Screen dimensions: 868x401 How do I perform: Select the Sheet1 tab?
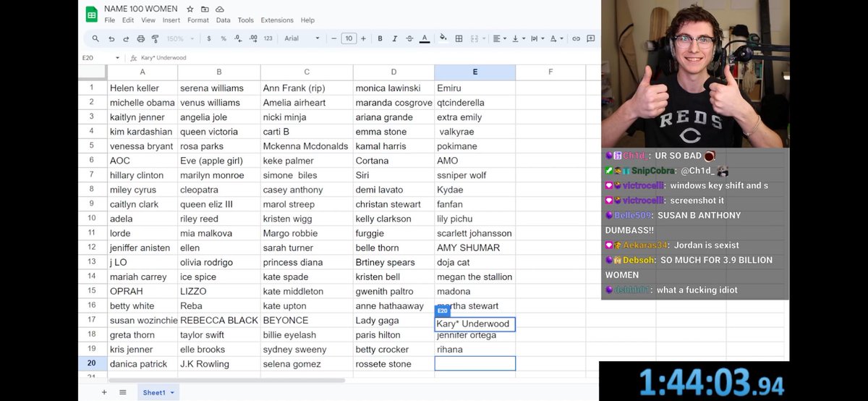tap(158, 392)
